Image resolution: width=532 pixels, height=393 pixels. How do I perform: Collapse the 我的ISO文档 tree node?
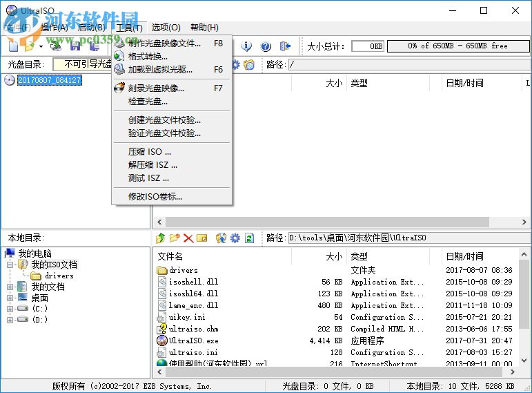tap(10, 265)
